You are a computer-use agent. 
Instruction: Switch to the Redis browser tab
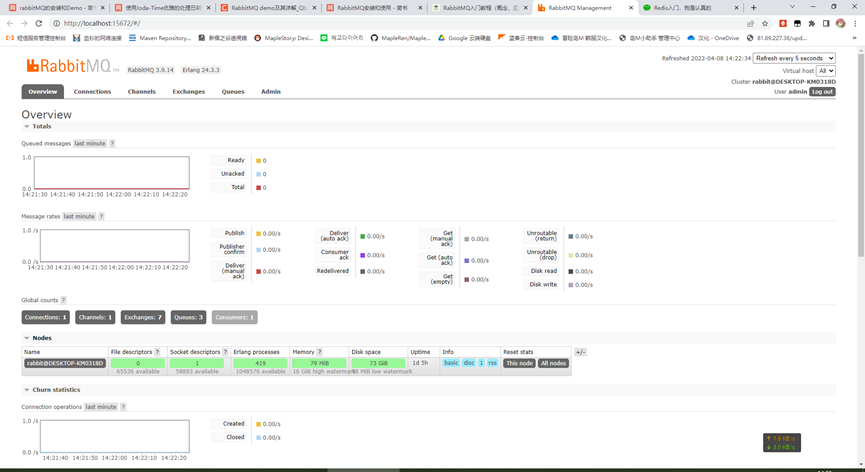tap(690, 8)
